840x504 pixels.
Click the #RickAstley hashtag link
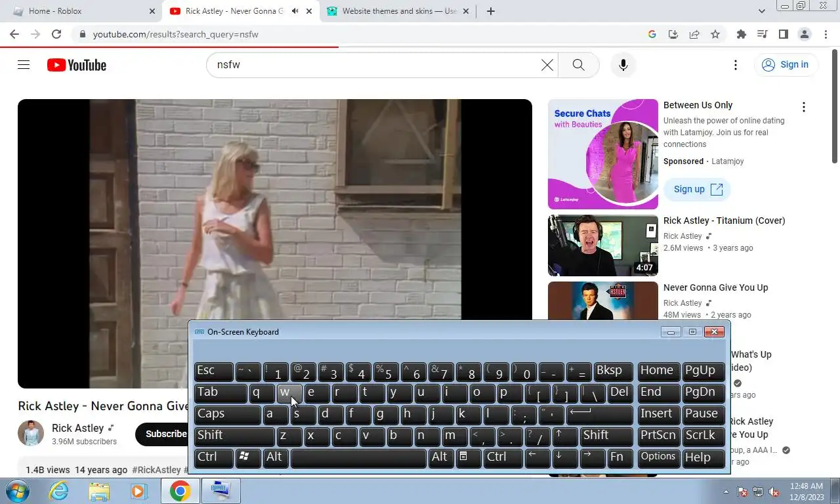[156, 470]
